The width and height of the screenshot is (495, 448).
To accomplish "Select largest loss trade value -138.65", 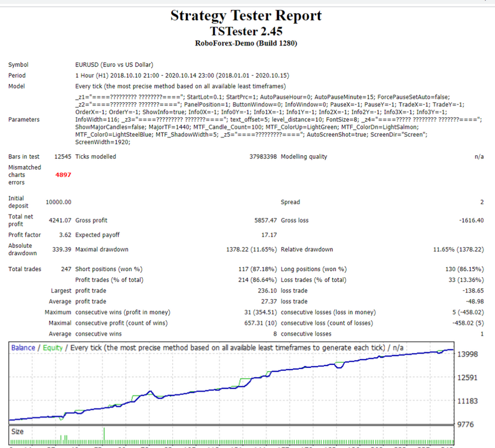I will pyautogui.click(x=473, y=290).
